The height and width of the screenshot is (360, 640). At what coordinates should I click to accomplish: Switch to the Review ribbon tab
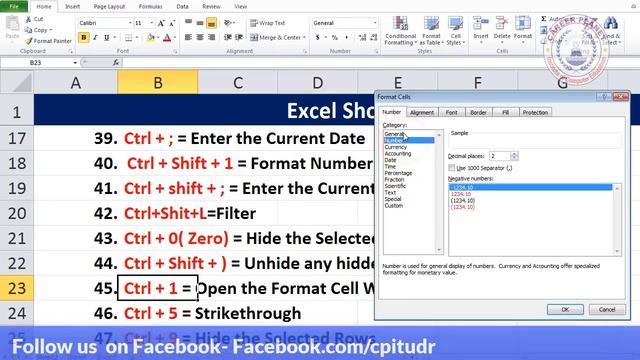tap(211, 7)
